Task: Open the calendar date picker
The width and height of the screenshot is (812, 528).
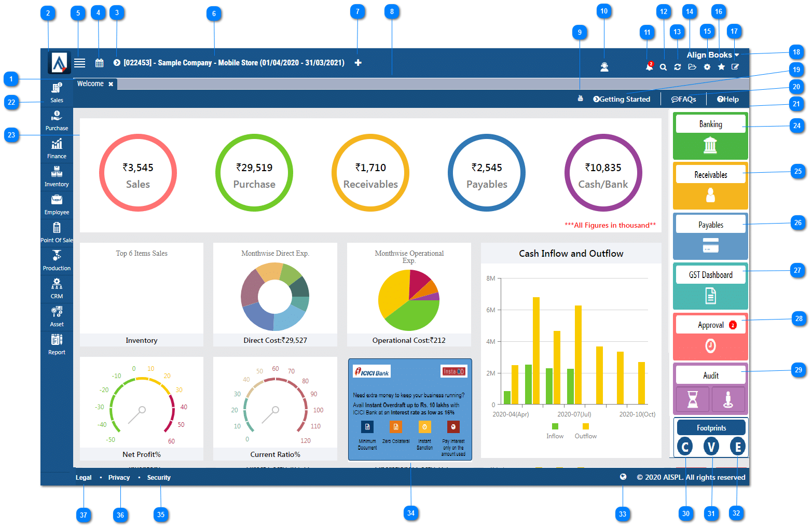Action: [x=99, y=63]
